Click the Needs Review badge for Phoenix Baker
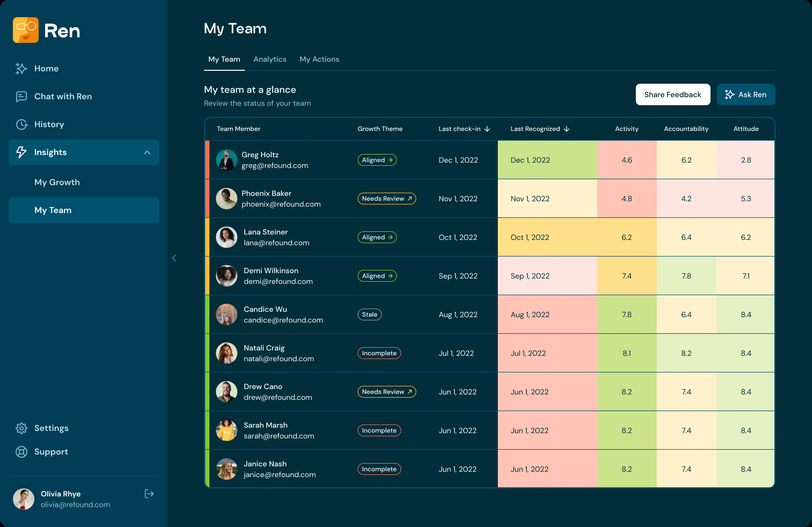This screenshot has height=527, width=812. coord(387,198)
